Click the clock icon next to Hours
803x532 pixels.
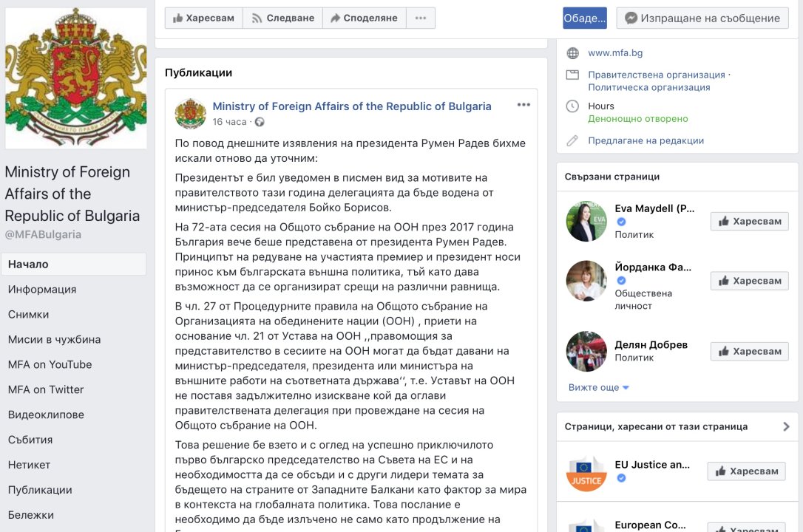pyautogui.click(x=572, y=106)
